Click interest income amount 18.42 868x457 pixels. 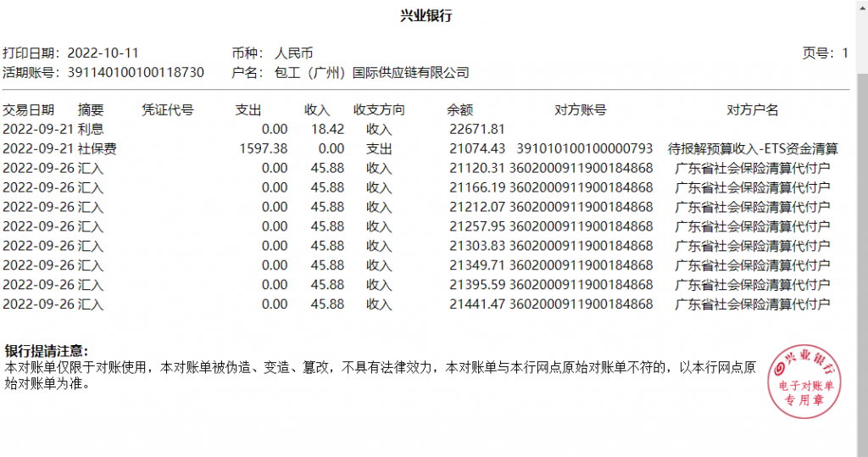point(328,130)
